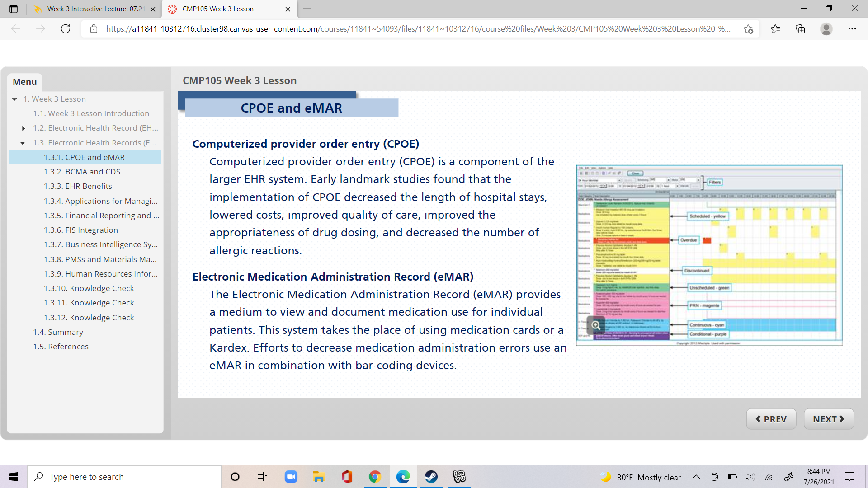
Task: Open 1.3.8. PMSs and Materials item
Action: 100,259
